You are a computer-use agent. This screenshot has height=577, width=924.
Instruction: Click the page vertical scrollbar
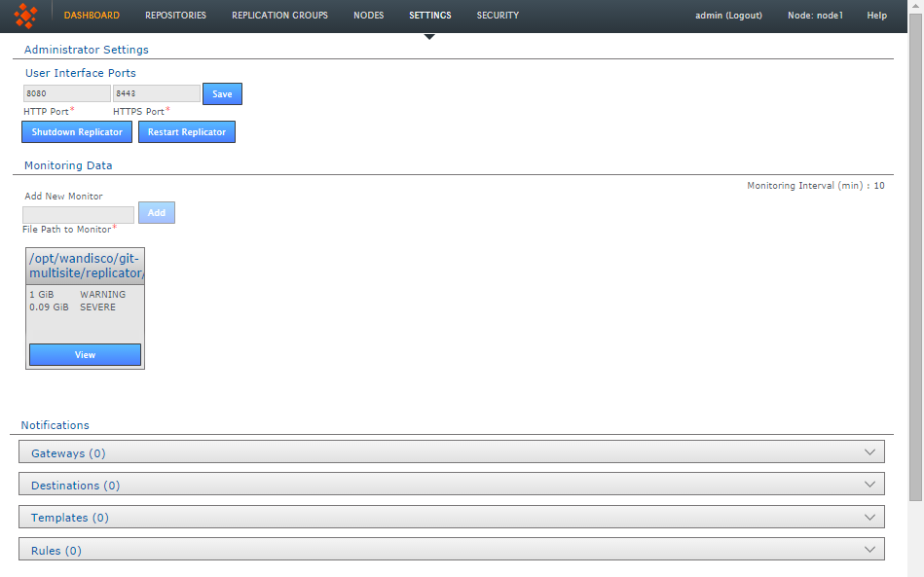[916, 257]
